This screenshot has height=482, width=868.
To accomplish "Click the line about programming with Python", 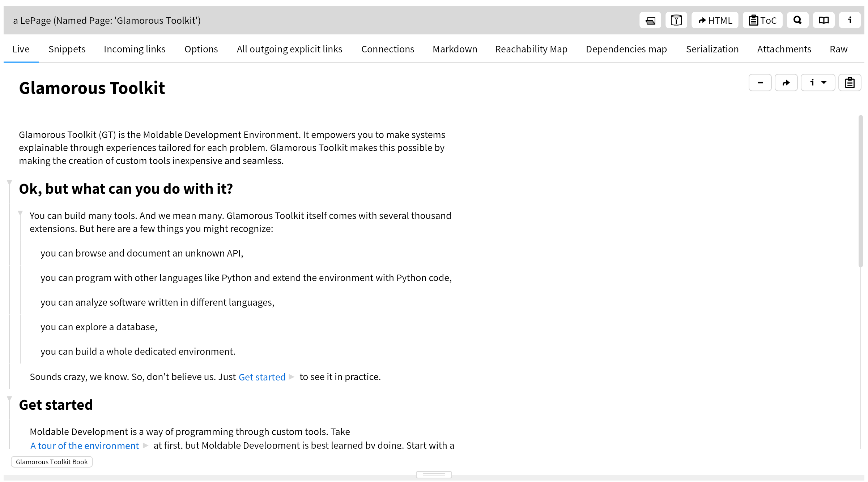I will pyautogui.click(x=246, y=277).
